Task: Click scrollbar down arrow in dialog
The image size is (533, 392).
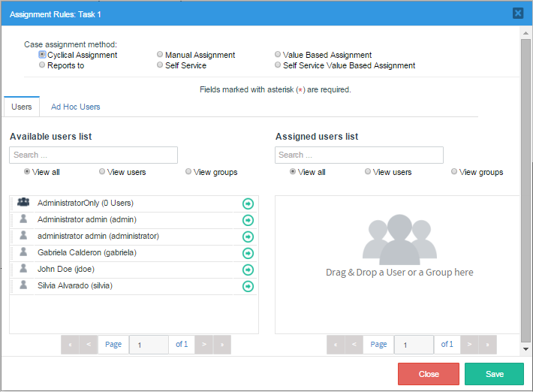Action: [525, 349]
